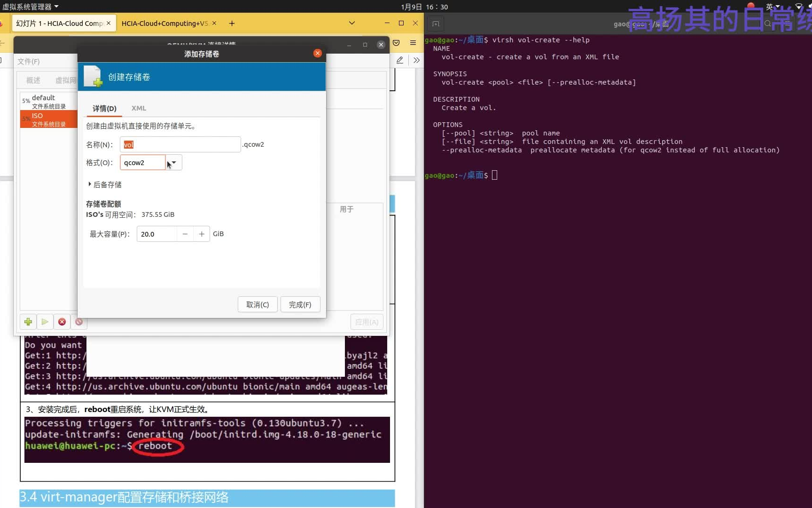Expand the 后备存储 section
The width and height of the screenshot is (812, 508).
105,184
